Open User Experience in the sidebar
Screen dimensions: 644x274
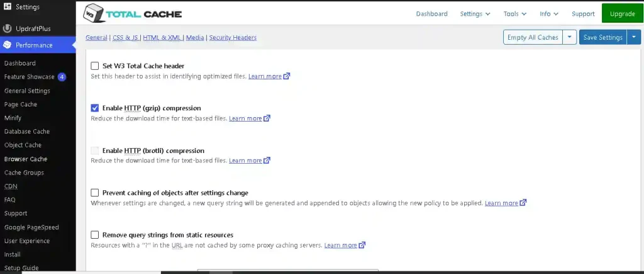[x=26, y=241]
